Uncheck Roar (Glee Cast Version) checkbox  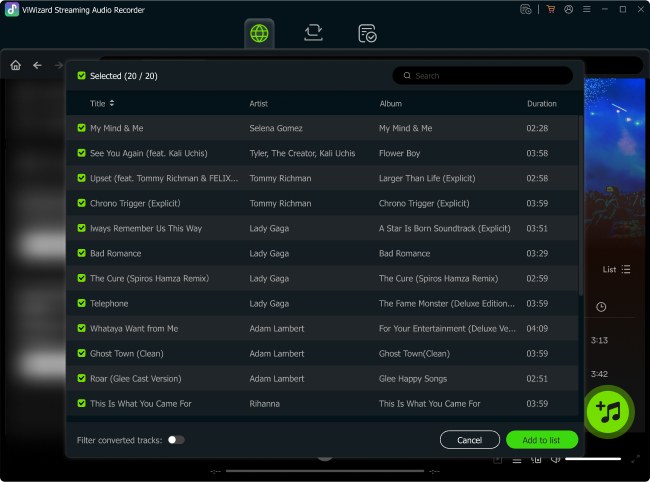[81, 378]
